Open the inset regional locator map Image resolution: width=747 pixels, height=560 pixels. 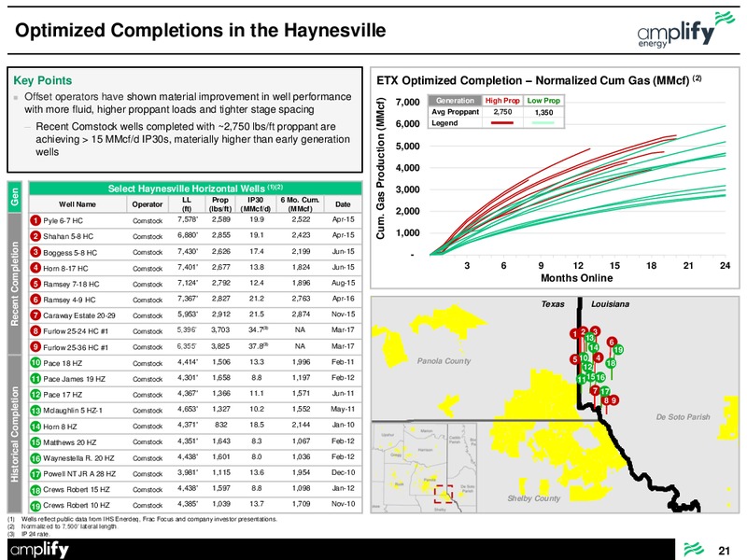click(x=424, y=468)
